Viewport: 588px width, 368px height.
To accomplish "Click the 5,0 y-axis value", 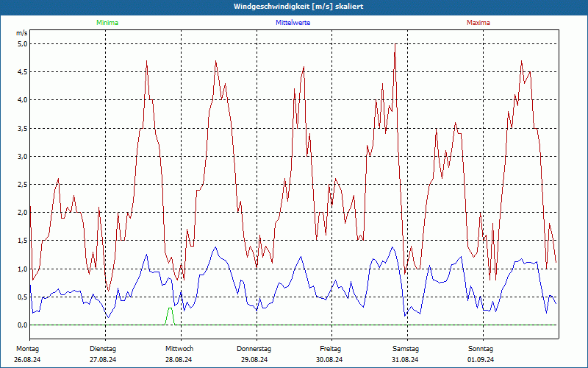I will 23,44.
